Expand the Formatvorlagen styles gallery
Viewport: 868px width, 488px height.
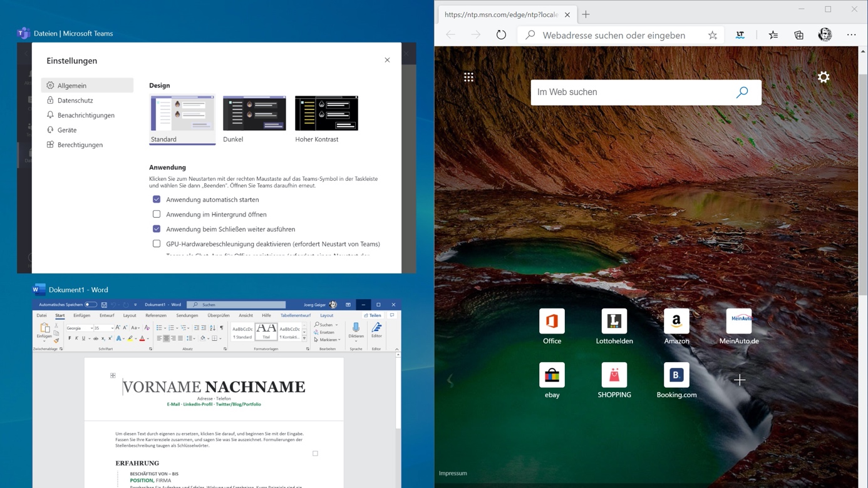[304, 338]
